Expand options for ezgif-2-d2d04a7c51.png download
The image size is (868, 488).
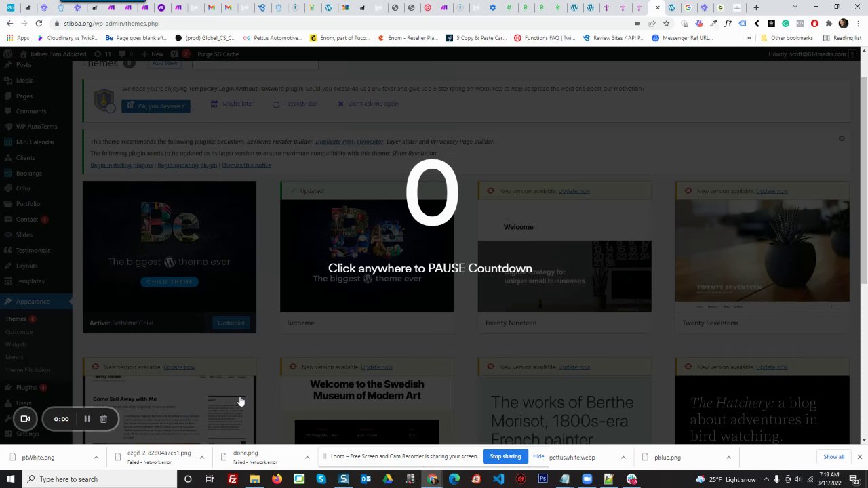201,457
